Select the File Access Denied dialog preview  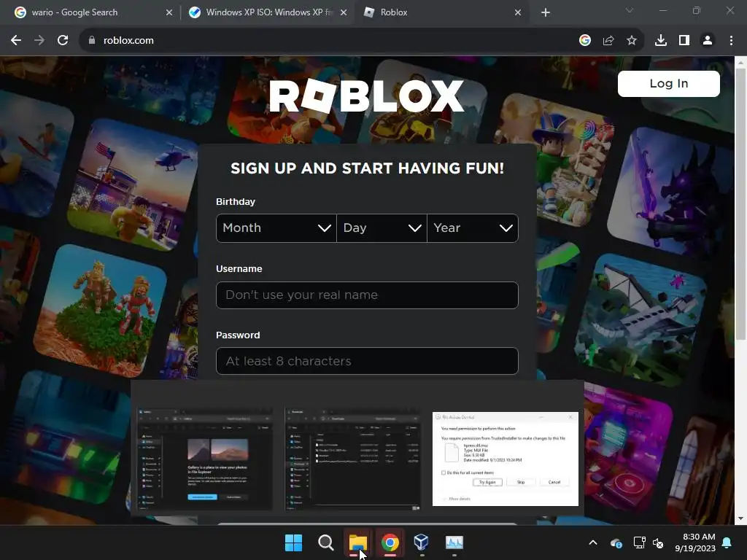pos(506,459)
